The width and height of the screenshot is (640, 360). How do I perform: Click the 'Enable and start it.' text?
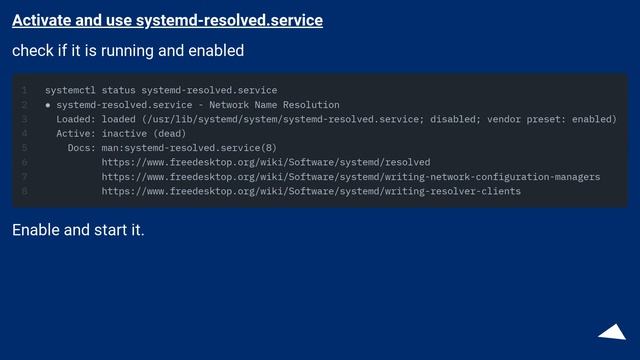tap(78, 230)
